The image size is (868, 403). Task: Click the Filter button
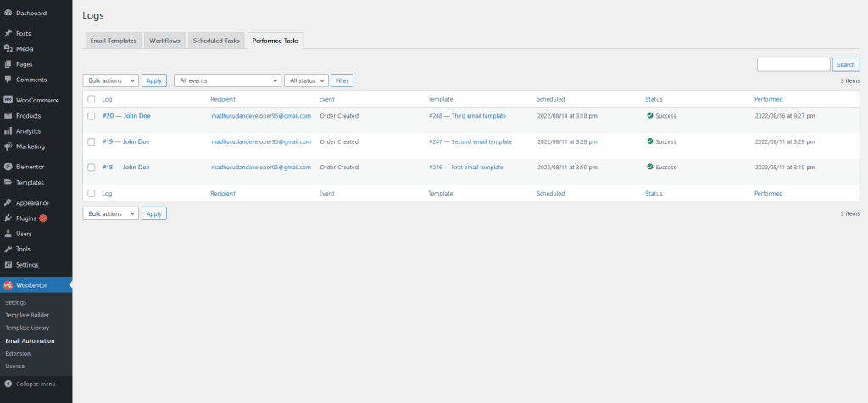342,80
